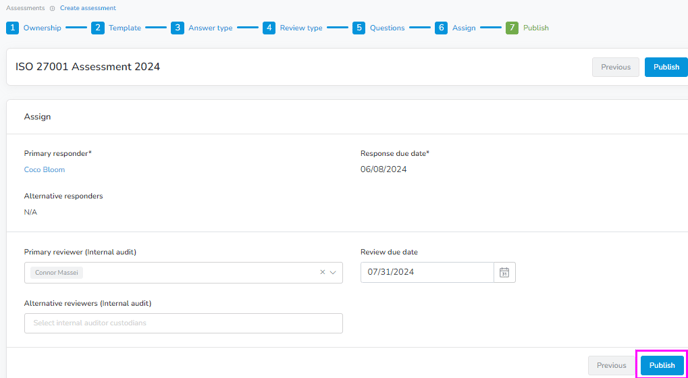This screenshot has height=378, width=688.
Task: Click the top Publish button
Action: pyautogui.click(x=666, y=67)
